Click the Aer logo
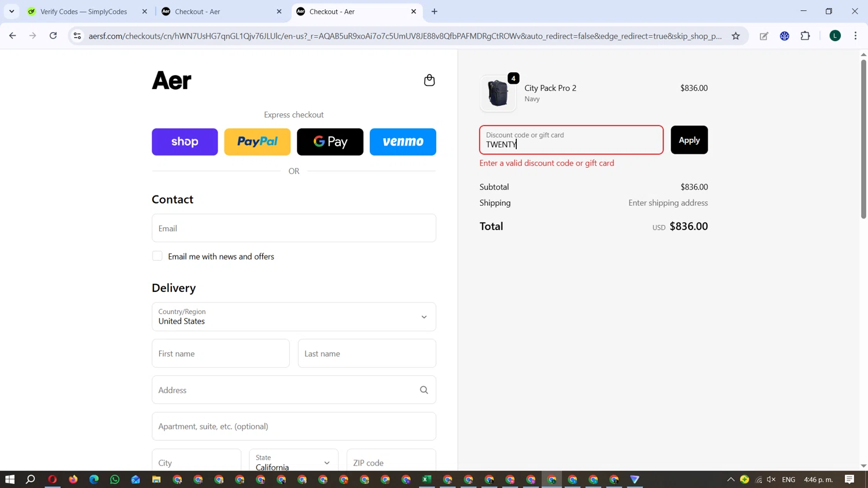The width and height of the screenshot is (868, 488). 171,80
